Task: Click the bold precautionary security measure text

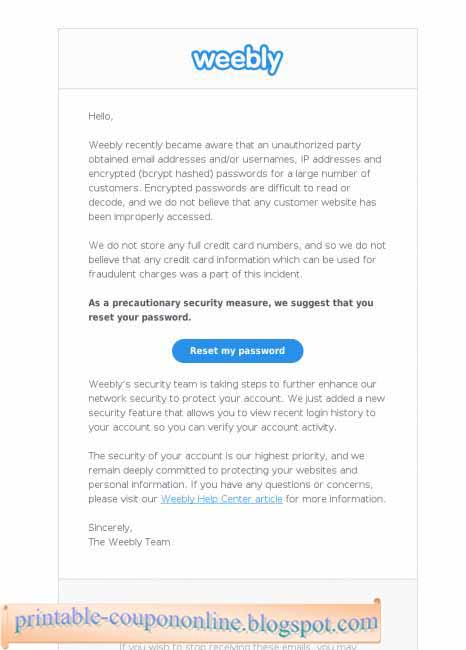Action: click(231, 310)
